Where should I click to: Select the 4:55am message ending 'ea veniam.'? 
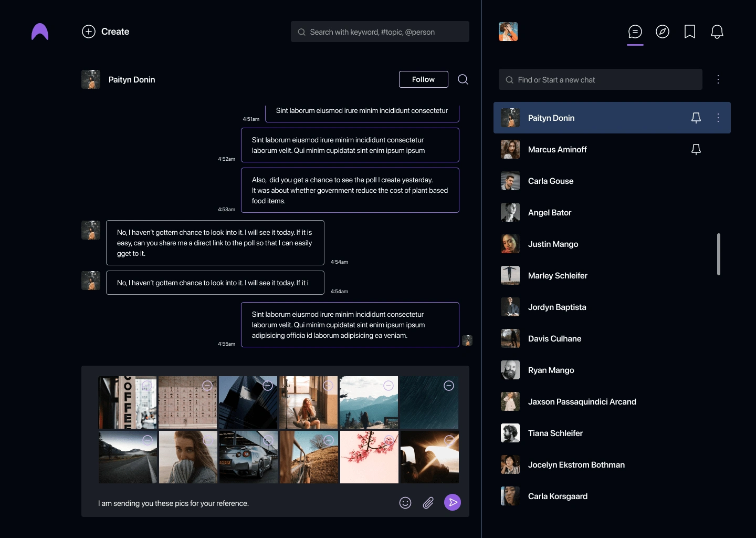pyautogui.click(x=350, y=325)
